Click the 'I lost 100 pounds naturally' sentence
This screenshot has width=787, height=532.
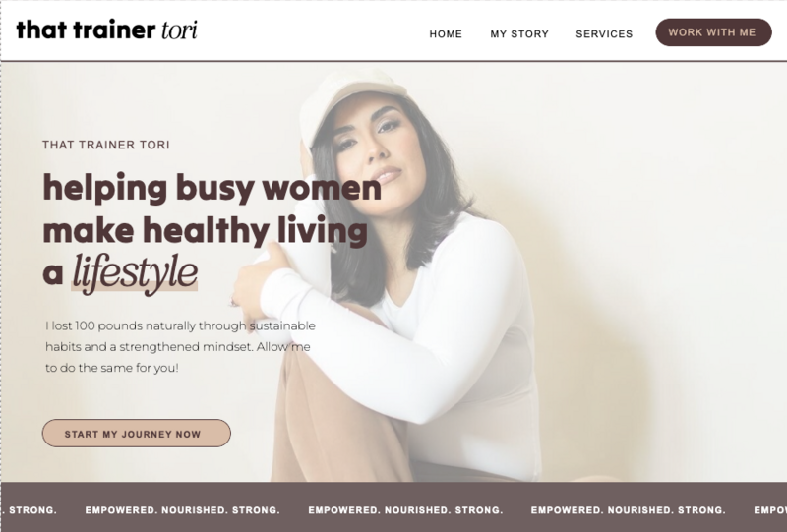click(181, 325)
